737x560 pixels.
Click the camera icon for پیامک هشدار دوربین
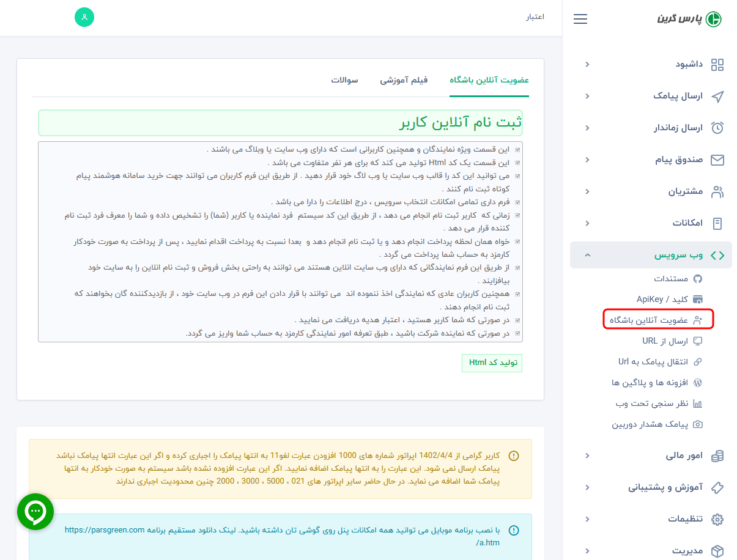[x=699, y=424]
